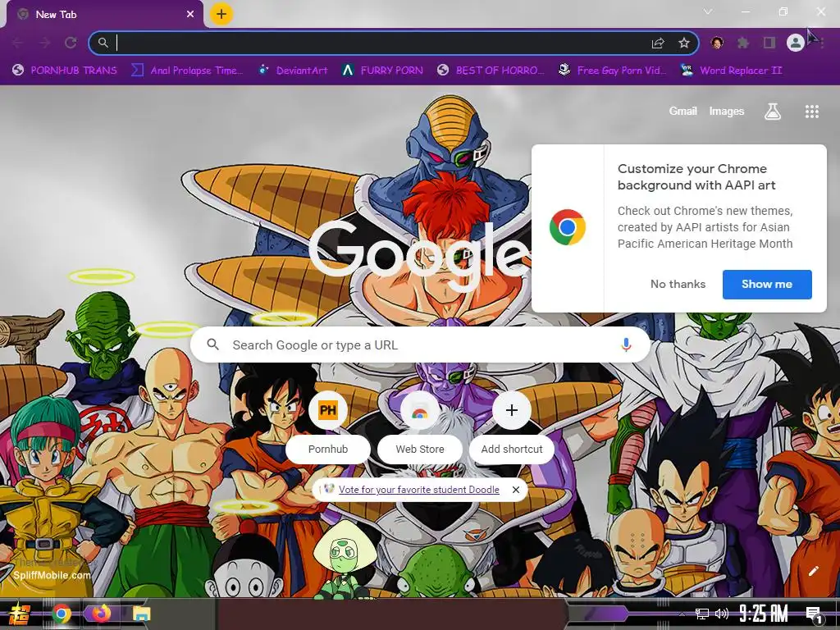Screen dimensions: 840x630
Task: Open the avatar extension icon beside the address bar
Action: pos(717,43)
